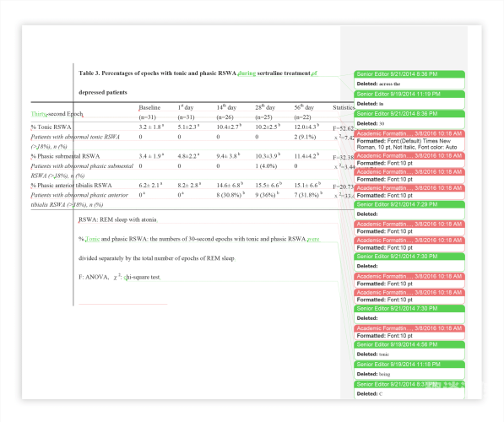Screen dimensions: 504x422
Task: Click the '3.2 ± 1.8' cell
Action: pyautogui.click(x=151, y=127)
